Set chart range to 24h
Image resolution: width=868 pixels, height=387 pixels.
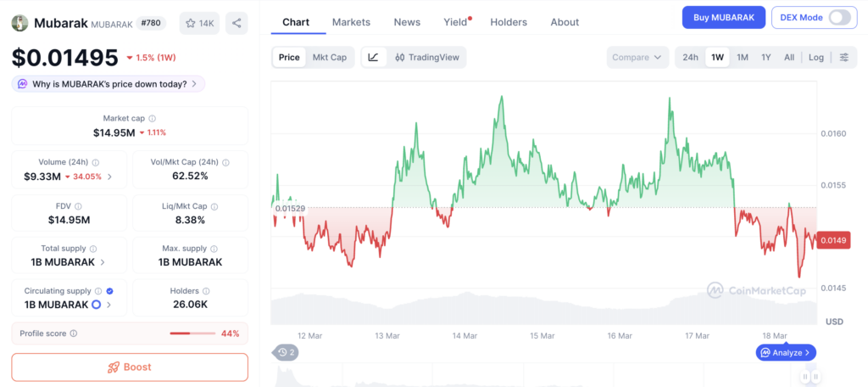click(690, 57)
